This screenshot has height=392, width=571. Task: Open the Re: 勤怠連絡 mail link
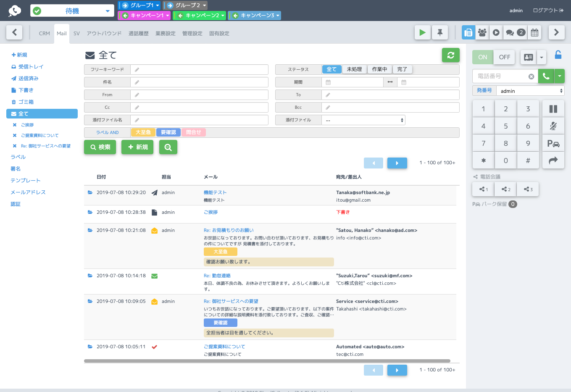click(x=217, y=276)
